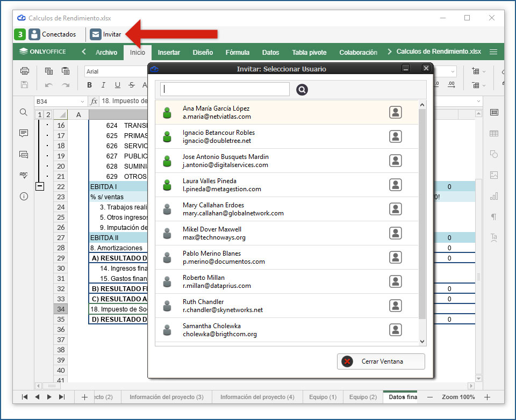Toggle Underline formatting

pos(118,85)
